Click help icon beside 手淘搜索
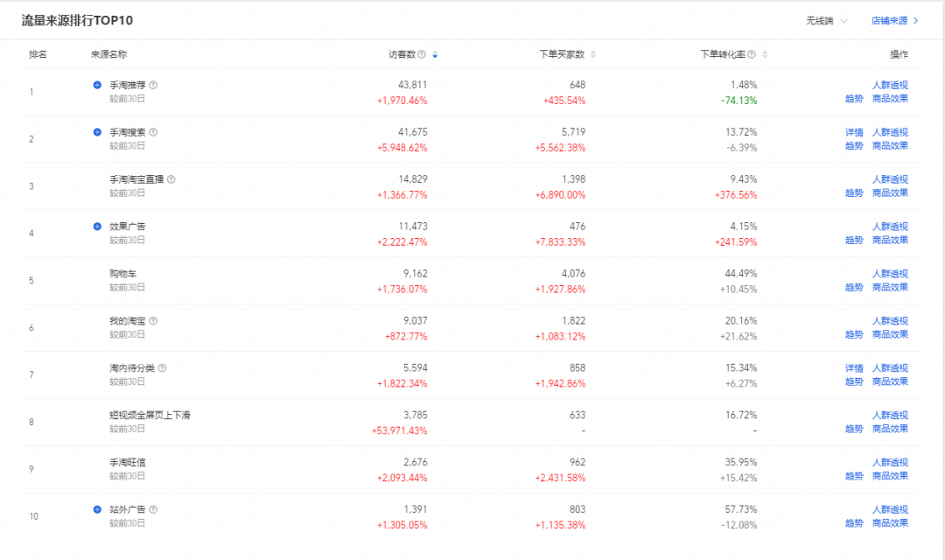Viewport: 945px width, 560px height. pos(153,132)
